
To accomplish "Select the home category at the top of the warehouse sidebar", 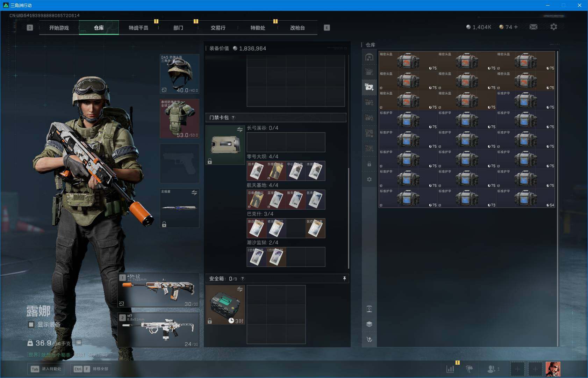I will coord(369,57).
